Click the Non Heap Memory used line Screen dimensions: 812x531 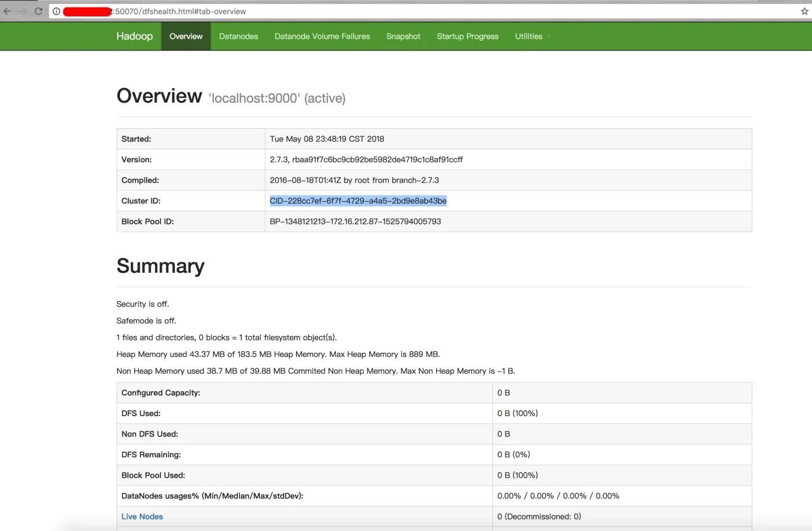tap(316, 371)
